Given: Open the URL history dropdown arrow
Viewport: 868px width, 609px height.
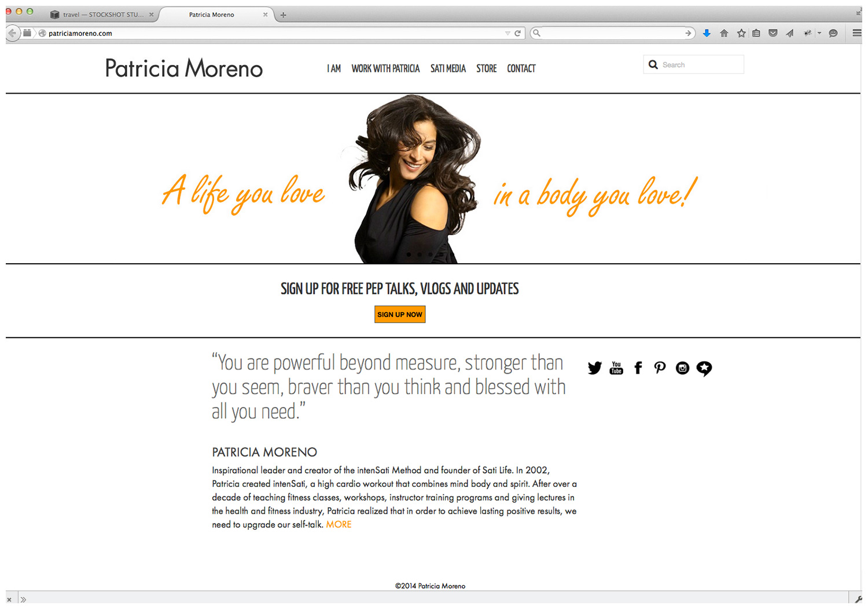Looking at the screenshot, I should (507, 33).
